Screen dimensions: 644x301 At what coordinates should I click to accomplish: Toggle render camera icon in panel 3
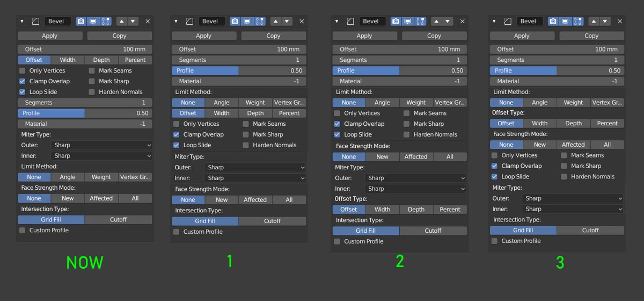[x=553, y=21]
